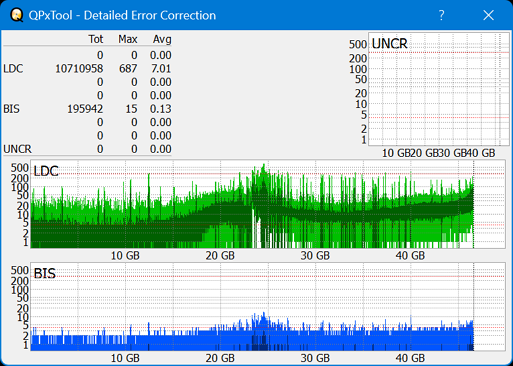
Task: Click the LDC average value 7.01
Action: coord(161,69)
